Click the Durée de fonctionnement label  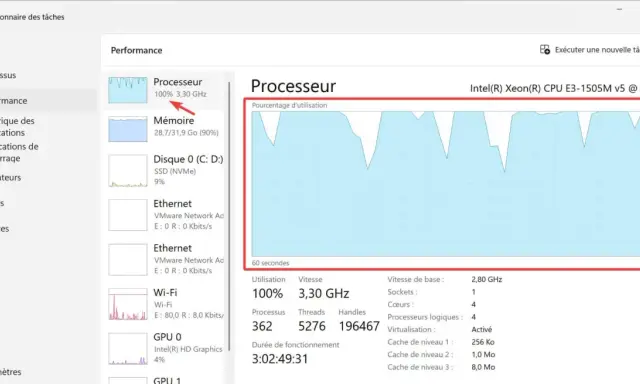coord(296,345)
